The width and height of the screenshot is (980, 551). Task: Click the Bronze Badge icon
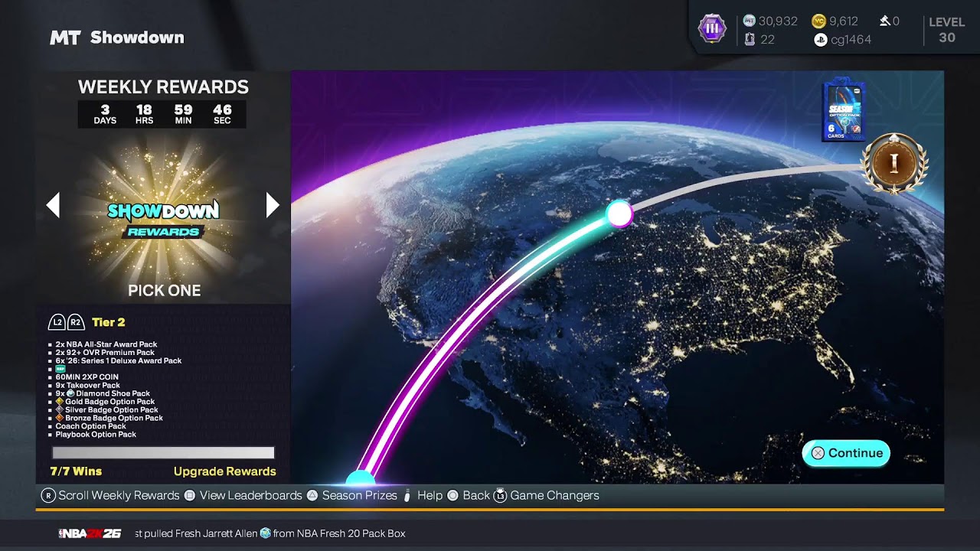click(x=60, y=419)
